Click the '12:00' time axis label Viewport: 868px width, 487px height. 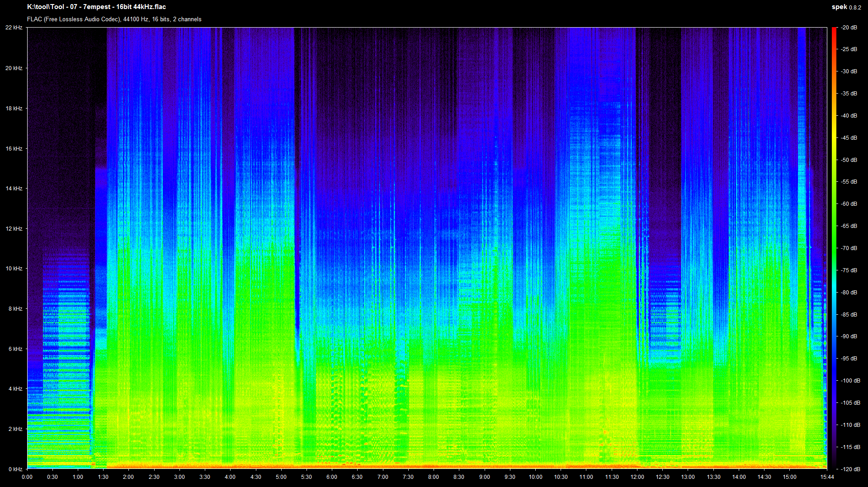[x=637, y=477]
